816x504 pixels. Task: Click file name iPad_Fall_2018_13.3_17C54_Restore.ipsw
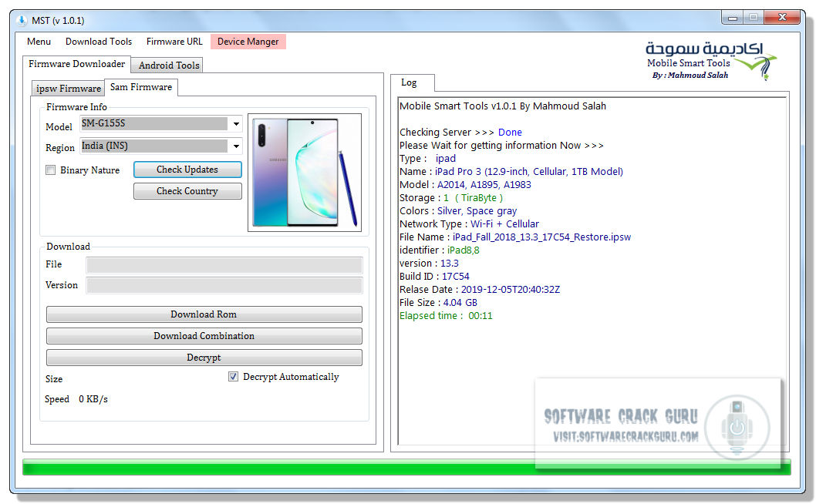coord(541,237)
